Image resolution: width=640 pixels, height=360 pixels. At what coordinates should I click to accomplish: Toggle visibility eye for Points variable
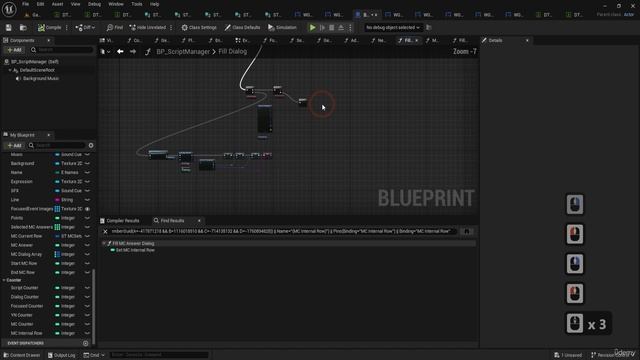[x=87, y=218]
